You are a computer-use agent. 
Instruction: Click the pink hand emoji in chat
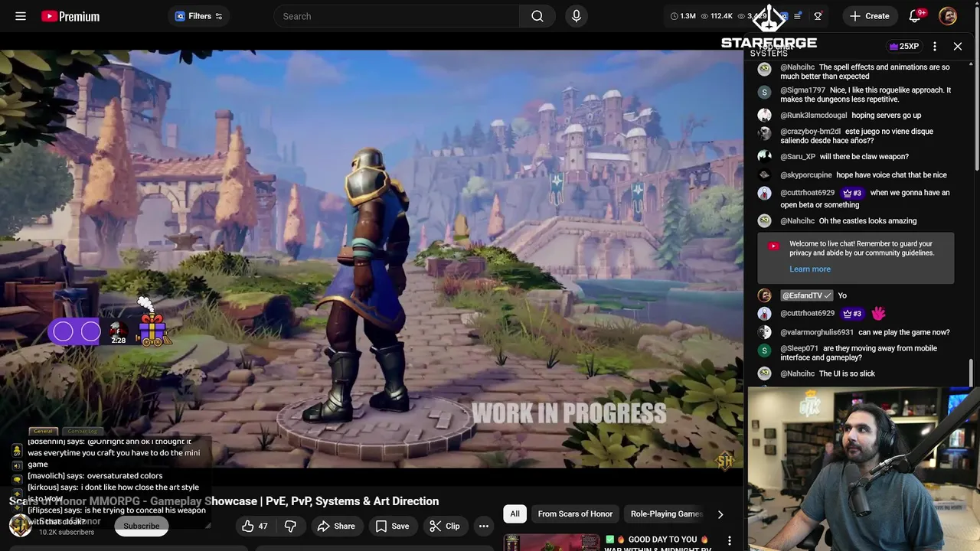[x=878, y=313]
